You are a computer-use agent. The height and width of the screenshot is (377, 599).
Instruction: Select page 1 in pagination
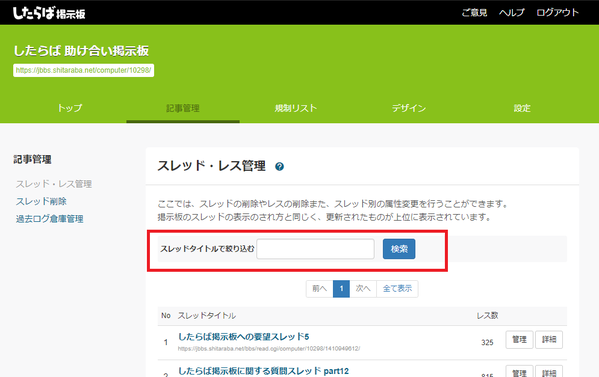341,289
